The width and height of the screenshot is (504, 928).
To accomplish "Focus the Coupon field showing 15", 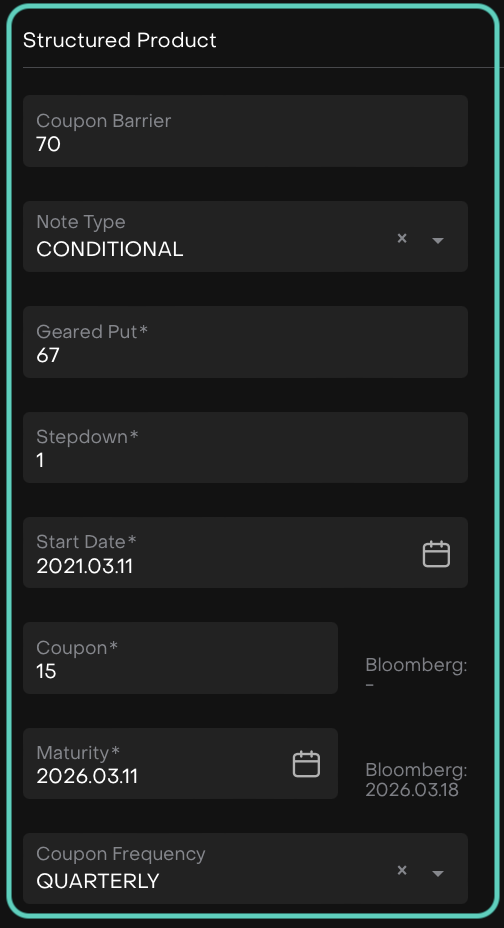I will coord(180,658).
